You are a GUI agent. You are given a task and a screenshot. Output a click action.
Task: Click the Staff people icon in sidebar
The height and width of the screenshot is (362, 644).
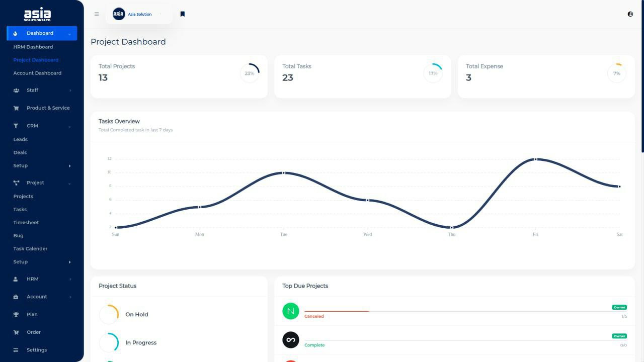point(16,90)
